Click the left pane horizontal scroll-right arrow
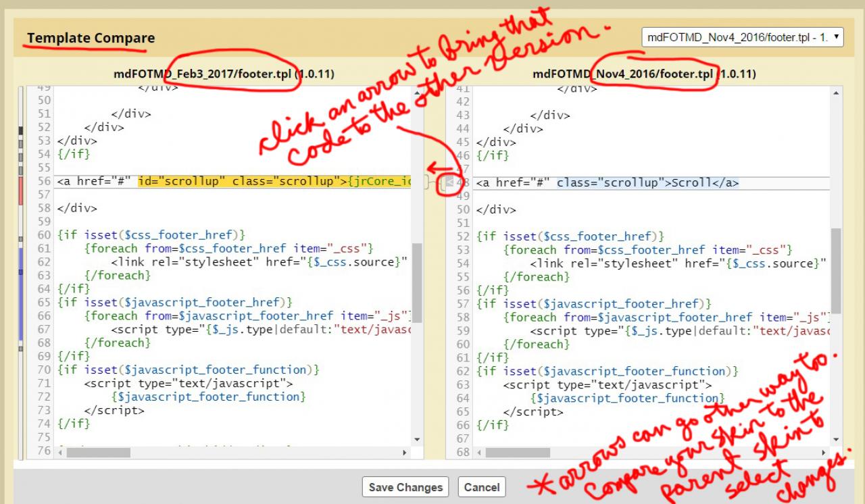The height and width of the screenshot is (504, 865). tap(405, 453)
